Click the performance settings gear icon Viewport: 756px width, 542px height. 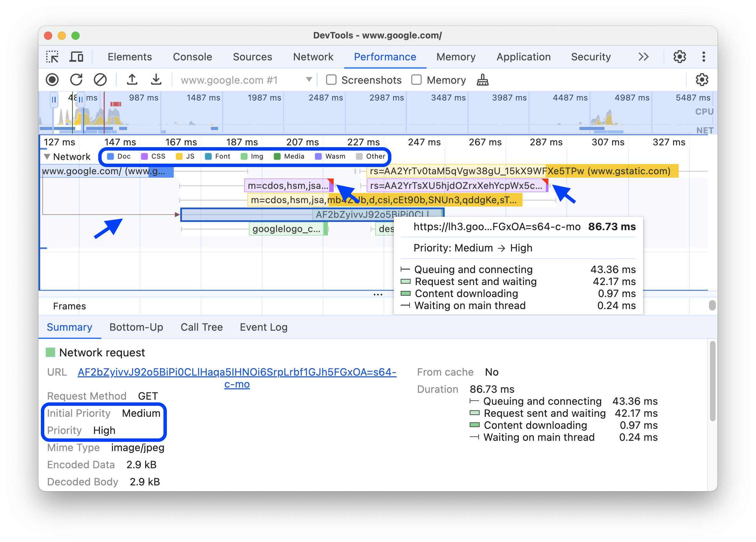[x=701, y=79]
